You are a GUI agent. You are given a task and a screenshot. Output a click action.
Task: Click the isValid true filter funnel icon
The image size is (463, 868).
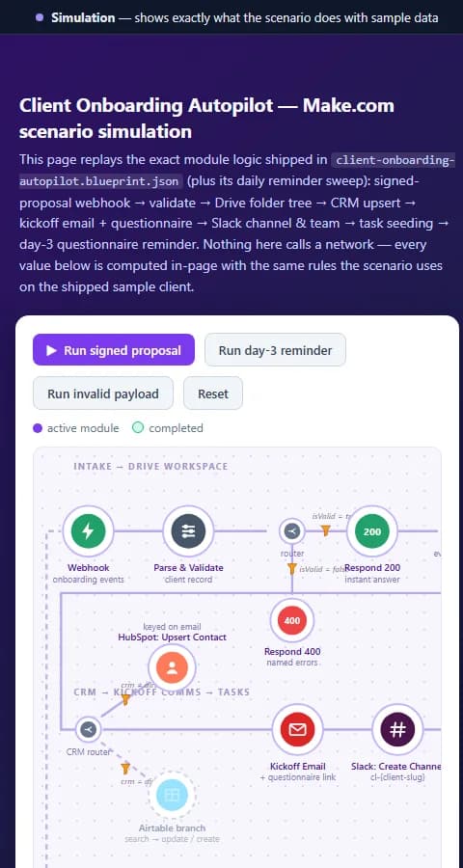[x=326, y=530]
